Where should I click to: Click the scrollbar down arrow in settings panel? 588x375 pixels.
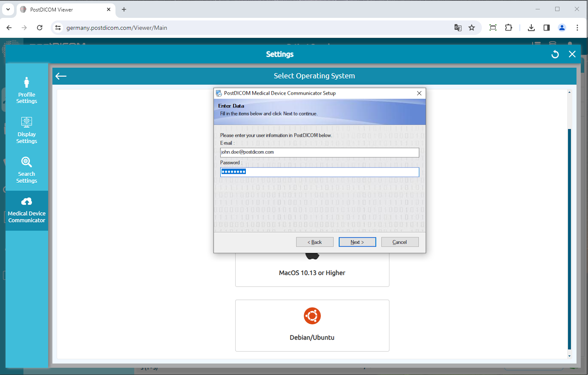pyautogui.click(x=569, y=356)
